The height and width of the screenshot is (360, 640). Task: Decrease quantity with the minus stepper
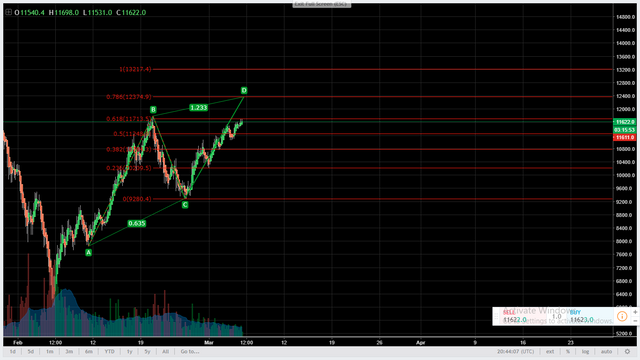635,321
